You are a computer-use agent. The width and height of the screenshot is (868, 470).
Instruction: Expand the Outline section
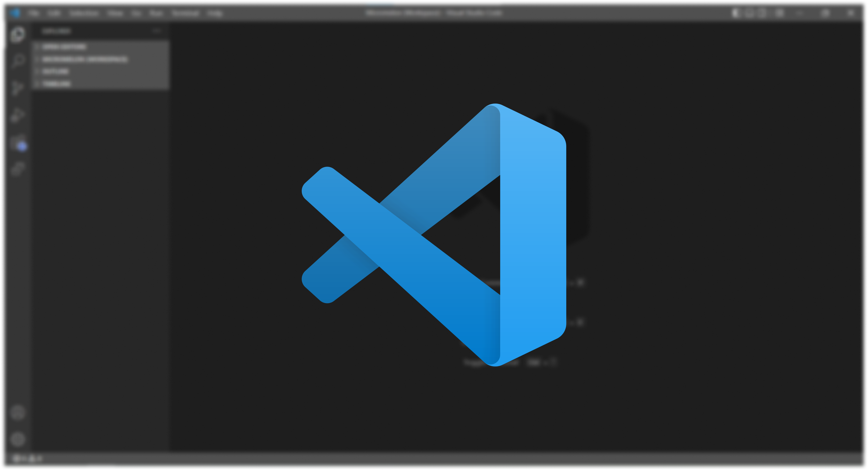[x=56, y=71]
